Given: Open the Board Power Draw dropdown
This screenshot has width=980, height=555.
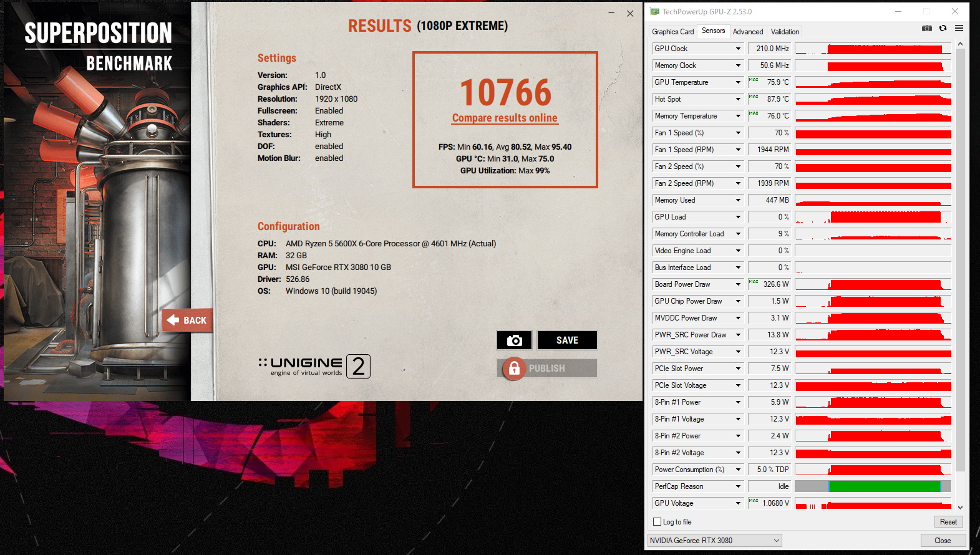Looking at the screenshot, I should click(738, 284).
